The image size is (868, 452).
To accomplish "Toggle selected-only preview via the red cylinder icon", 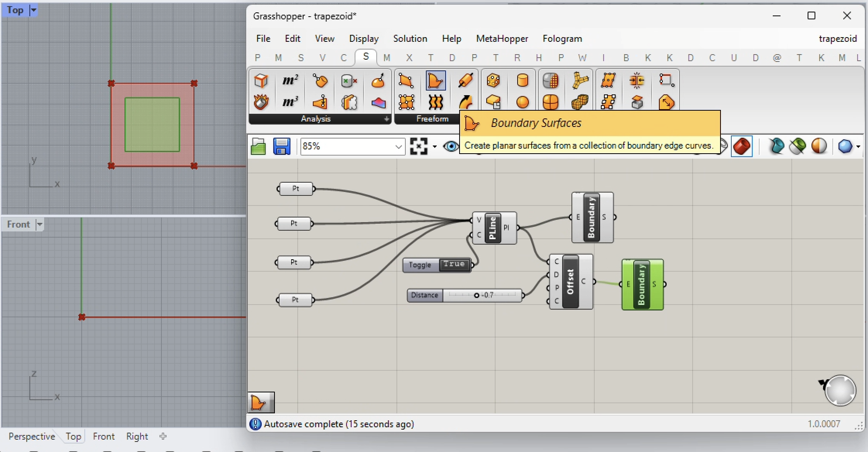I will [742, 146].
